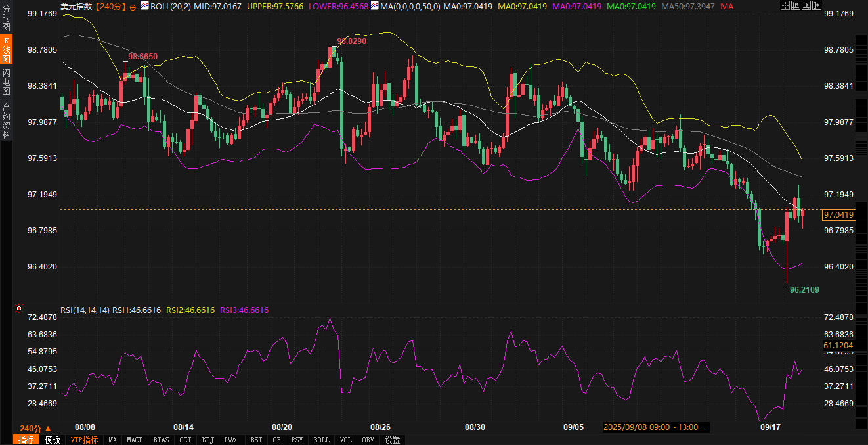Switch to the 模板 bottom tab
868x445 pixels.
pyautogui.click(x=52, y=440)
